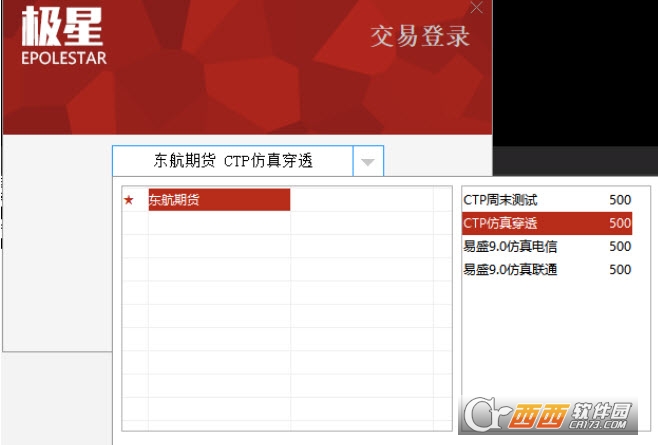Select the highlighted CTP仿真穿透 server entry
Image resolution: width=658 pixels, height=445 pixels.
pos(500,223)
